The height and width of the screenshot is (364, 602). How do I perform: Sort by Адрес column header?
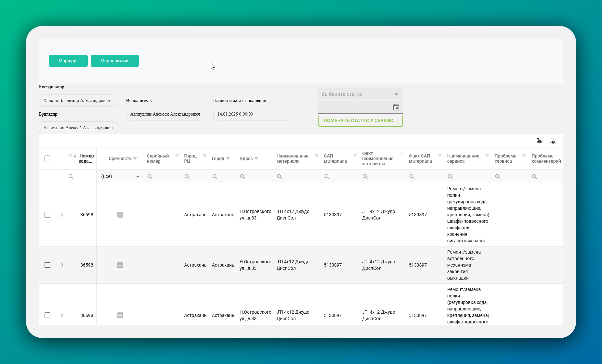pyautogui.click(x=246, y=158)
